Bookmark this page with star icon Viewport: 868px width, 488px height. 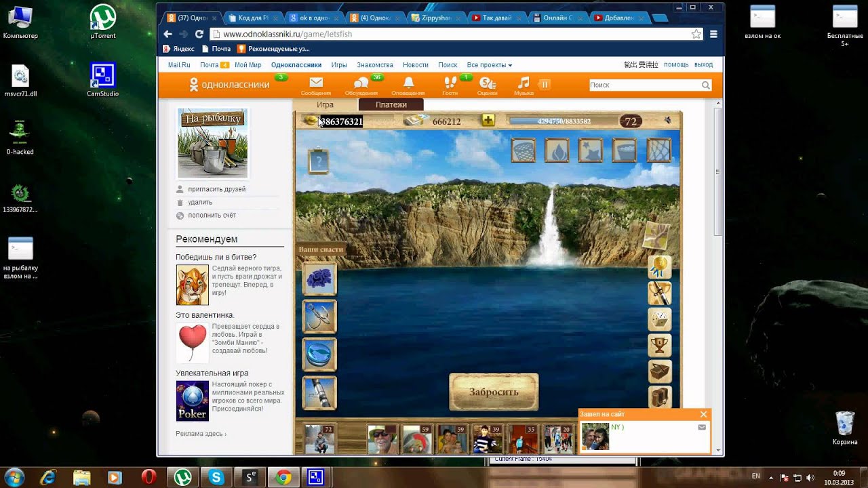pos(696,34)
